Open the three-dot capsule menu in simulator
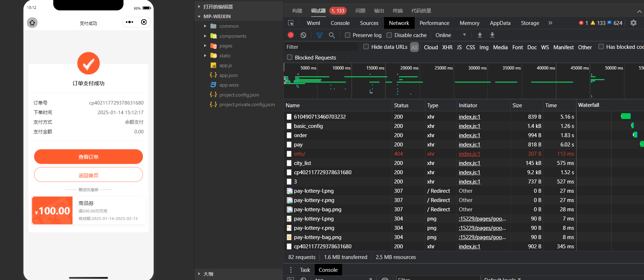Image resolution: width=644 pixels, height=280 pixels. [x=129, y=22]
